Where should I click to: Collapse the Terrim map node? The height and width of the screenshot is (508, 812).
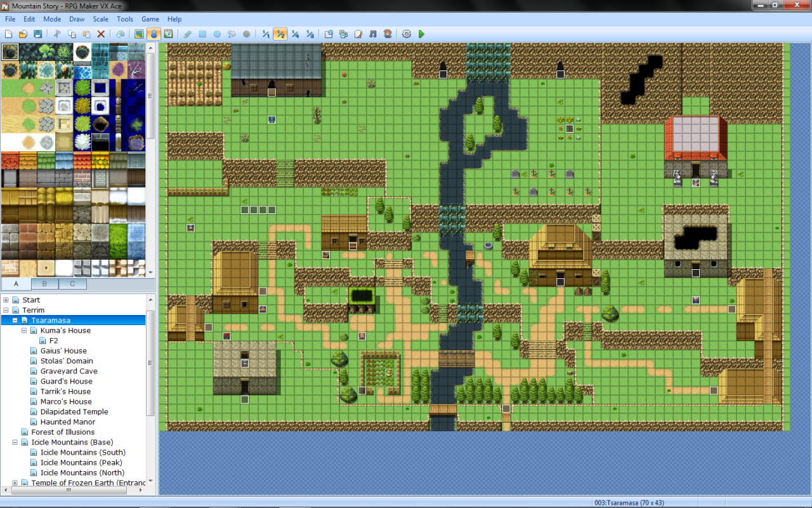tap(6, 310)
